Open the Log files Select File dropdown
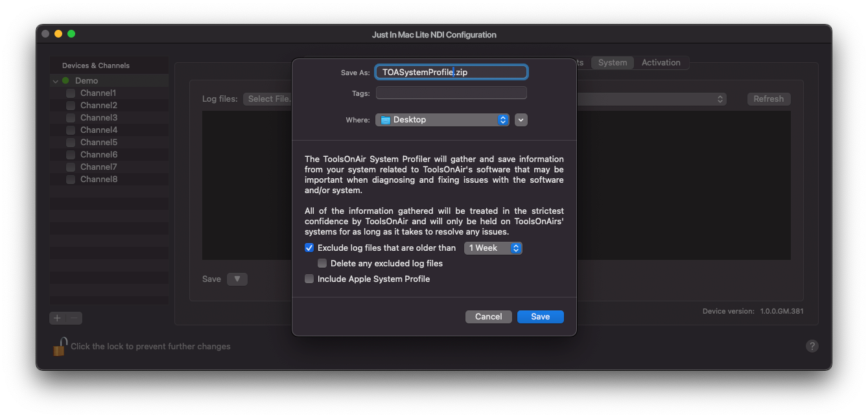 [485, 99]
